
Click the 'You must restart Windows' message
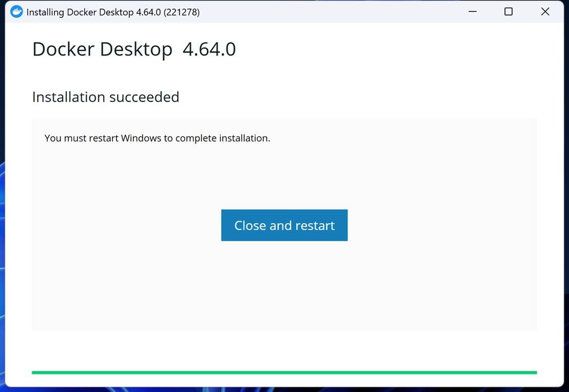157,139
